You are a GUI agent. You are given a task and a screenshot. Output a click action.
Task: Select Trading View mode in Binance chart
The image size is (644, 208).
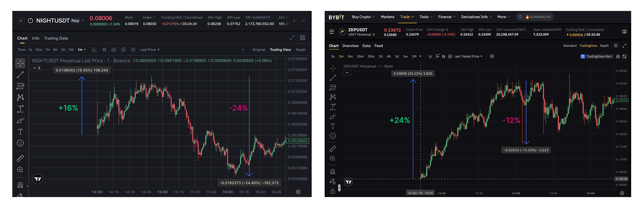pos(280,50)
